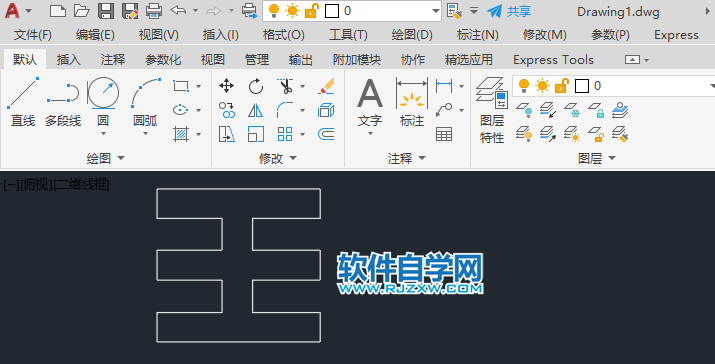Image resolution: width=715 pixels, height=364 pixels.
Task: Activate the Trim scissors tool
Action: 285,86
